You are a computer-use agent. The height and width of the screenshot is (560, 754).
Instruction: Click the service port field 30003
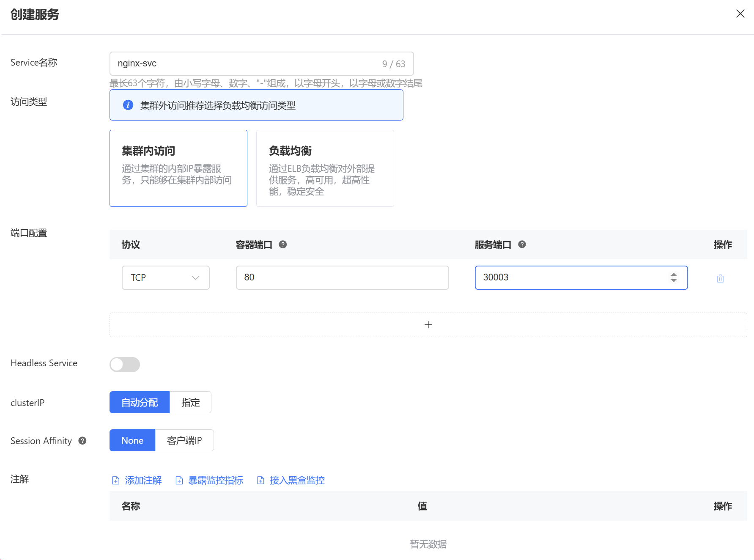click(x=581, y=277)
